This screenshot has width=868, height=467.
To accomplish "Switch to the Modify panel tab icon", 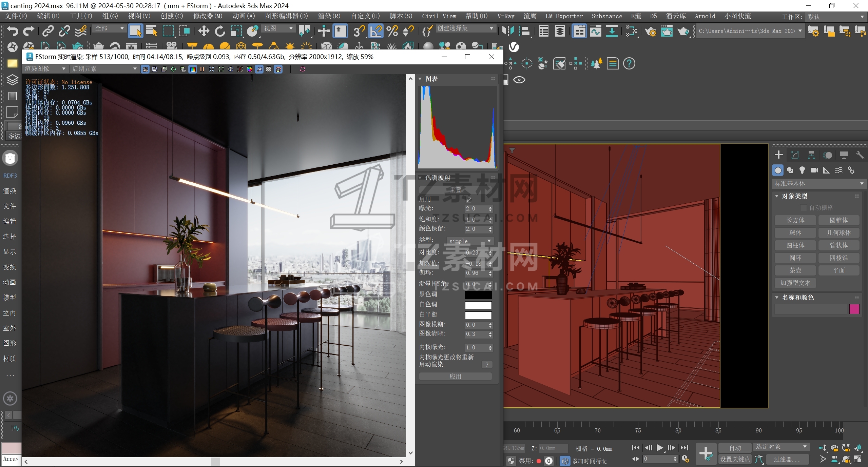I will (795, 155).
